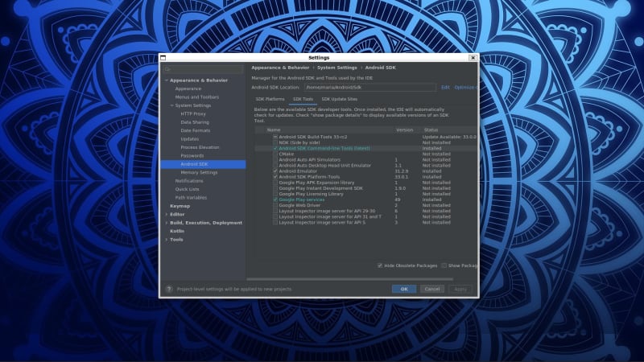Click the Apply button

460,290
